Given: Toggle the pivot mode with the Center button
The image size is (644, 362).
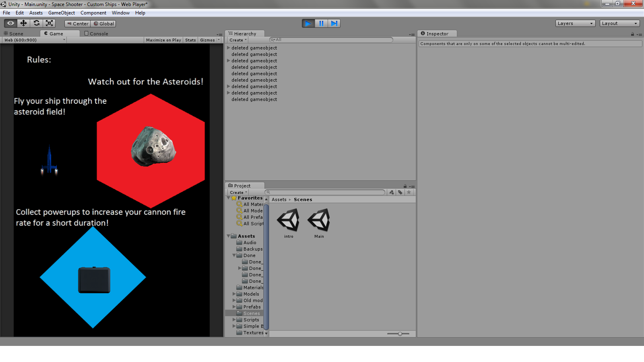Looking at the screenshot, I should (x=77, y=23).
